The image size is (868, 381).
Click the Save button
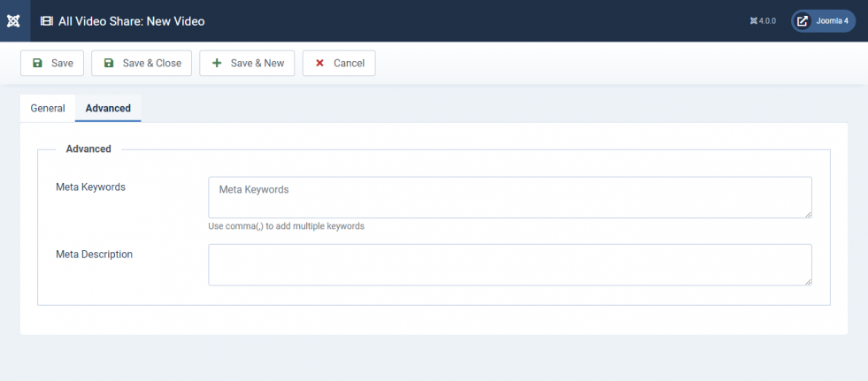[52, 63]
